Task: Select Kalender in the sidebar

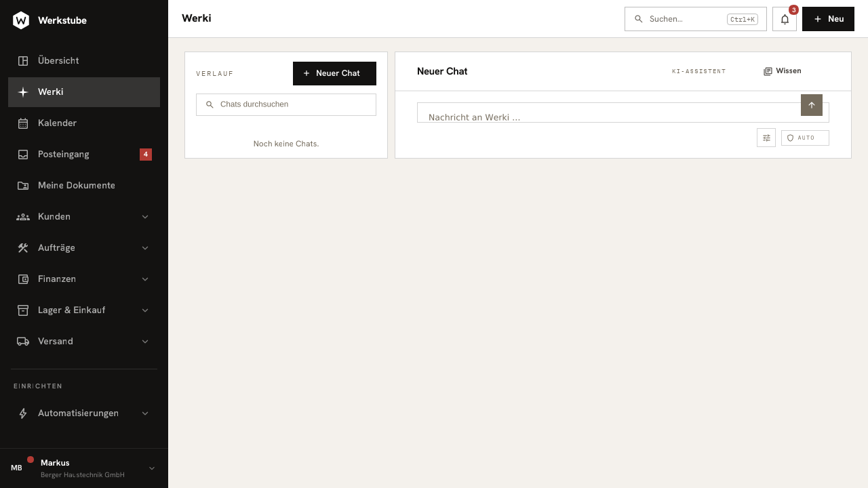Action: coord(84,123)
